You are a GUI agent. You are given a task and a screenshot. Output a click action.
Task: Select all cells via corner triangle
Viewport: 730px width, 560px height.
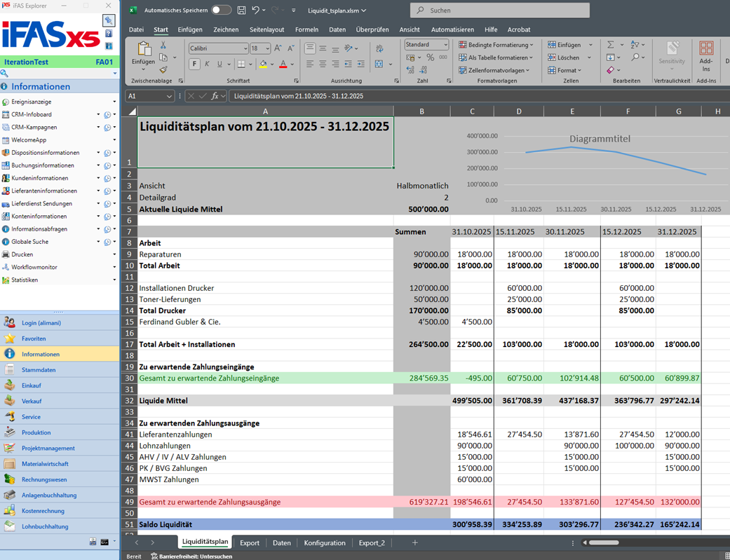(133, 111)
